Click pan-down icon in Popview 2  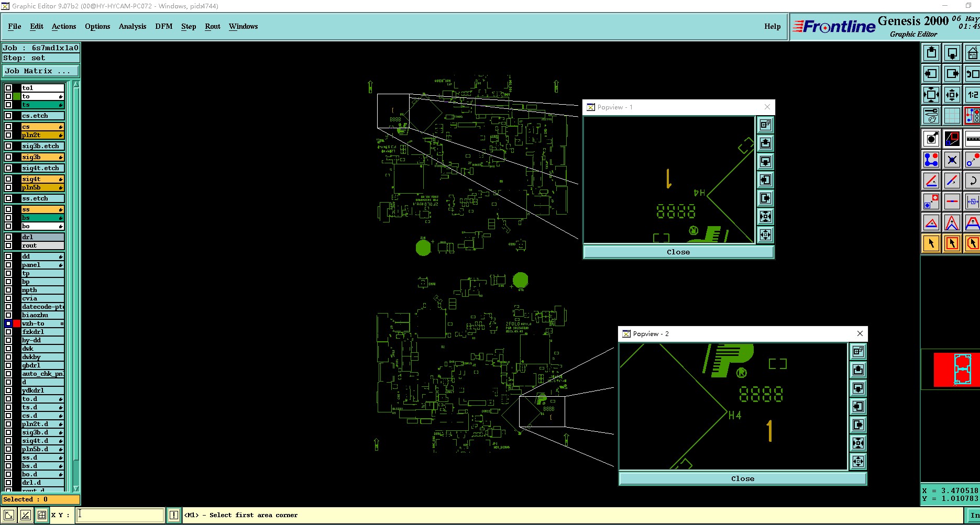(858, 388)
